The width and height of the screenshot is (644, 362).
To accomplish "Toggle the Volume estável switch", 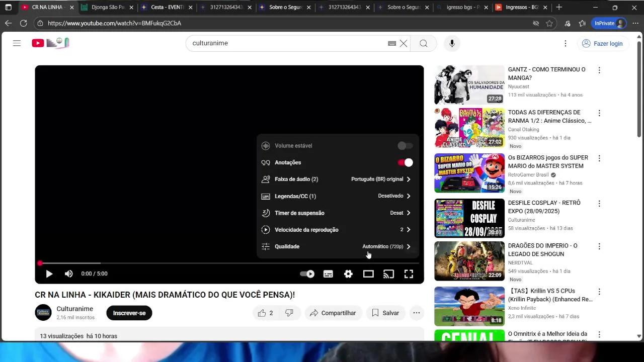I will (x=405, y=146).
